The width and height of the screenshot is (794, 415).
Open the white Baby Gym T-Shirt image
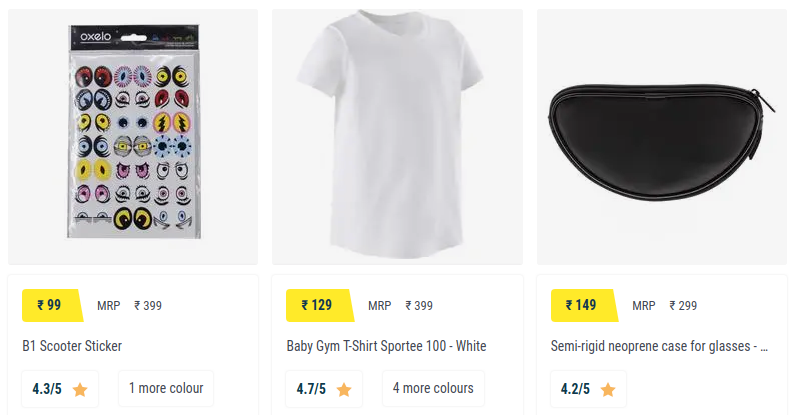coord(398,137)
